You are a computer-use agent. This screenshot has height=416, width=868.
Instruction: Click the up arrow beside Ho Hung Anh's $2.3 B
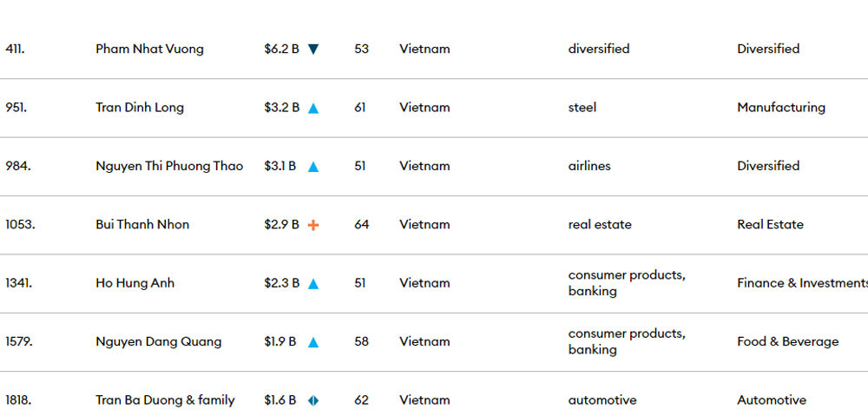(313, 284)
